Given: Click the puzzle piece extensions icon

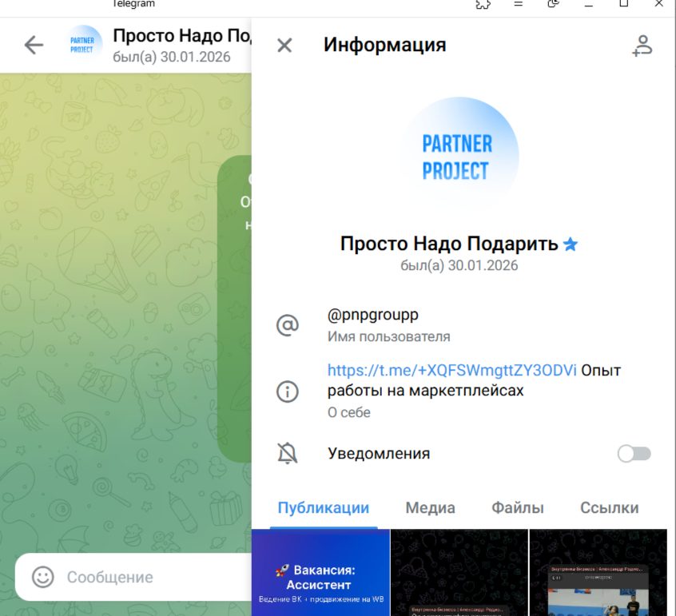Looking at the screenshot, I should point(483,4).
